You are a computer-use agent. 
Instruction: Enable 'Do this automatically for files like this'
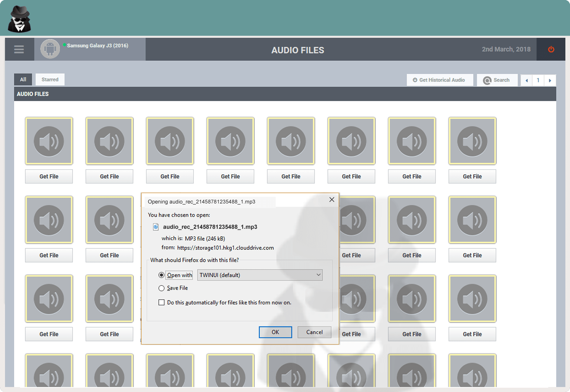coord(162,302)
